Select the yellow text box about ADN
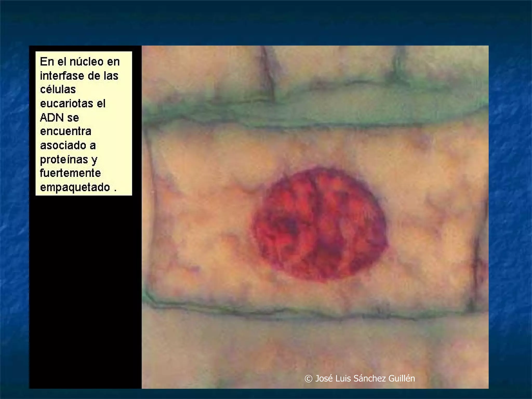Image resolution: width=532 pixels, height=399 pixels. 84,123
